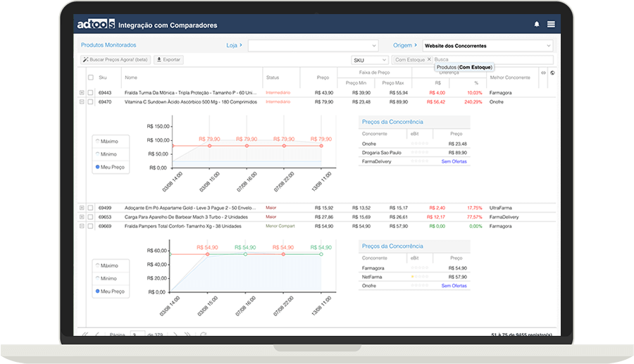Open the Loja dropdown

tap(313, 46)
